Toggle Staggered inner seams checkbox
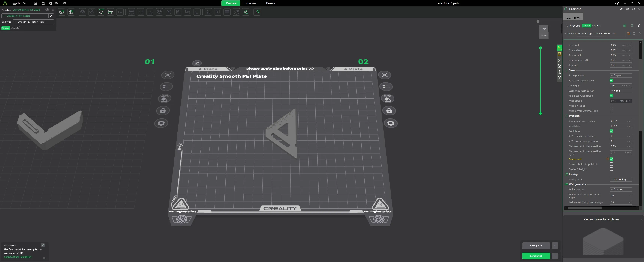This screenshot has height=262, width=644. tap(611, 80)
